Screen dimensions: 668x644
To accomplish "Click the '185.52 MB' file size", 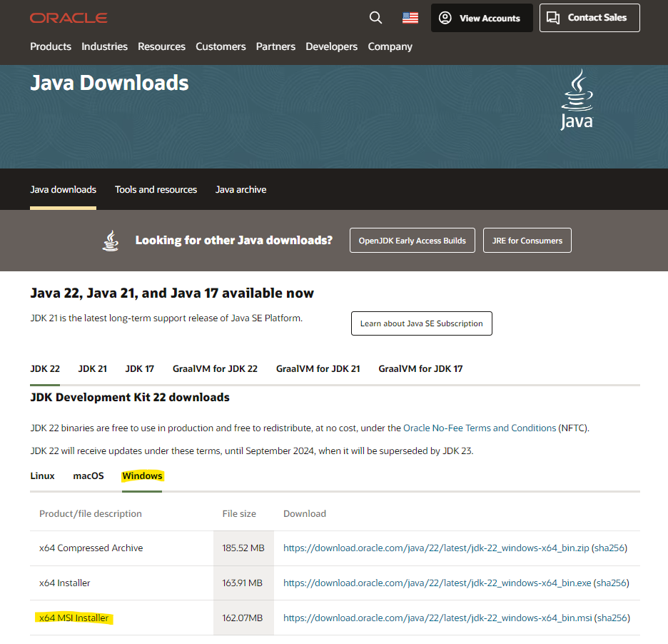I will click(x=243, y=548).
